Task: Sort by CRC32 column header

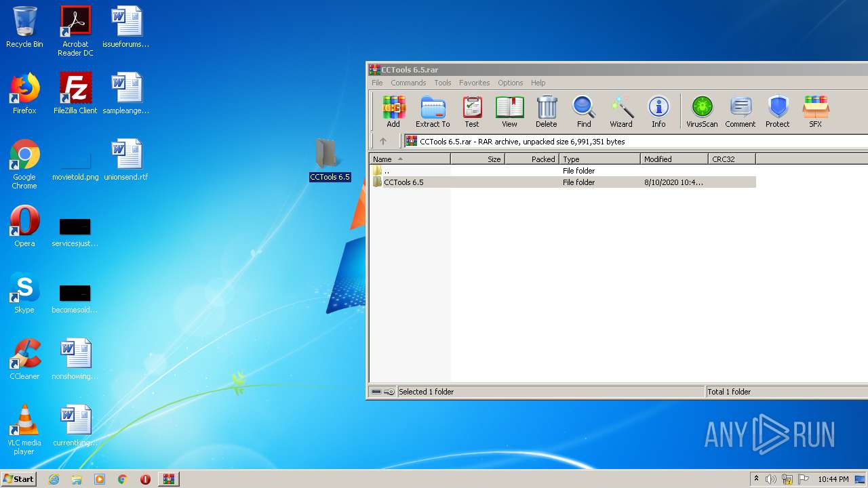Action: tap(732, 159)
